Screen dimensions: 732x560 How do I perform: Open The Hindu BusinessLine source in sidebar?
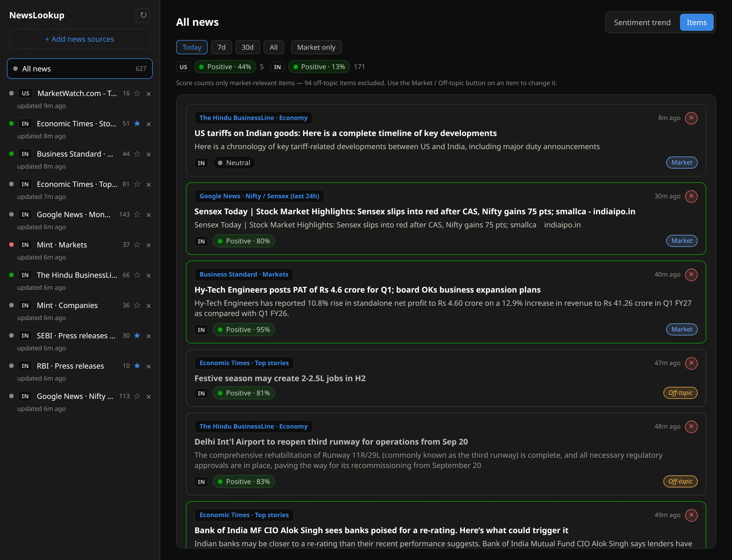pyautogui.click(x=77, y=275)
